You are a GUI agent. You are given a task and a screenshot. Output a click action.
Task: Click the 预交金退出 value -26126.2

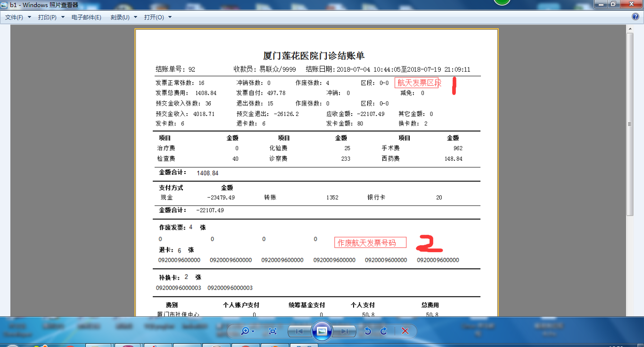tap(286, 114)
